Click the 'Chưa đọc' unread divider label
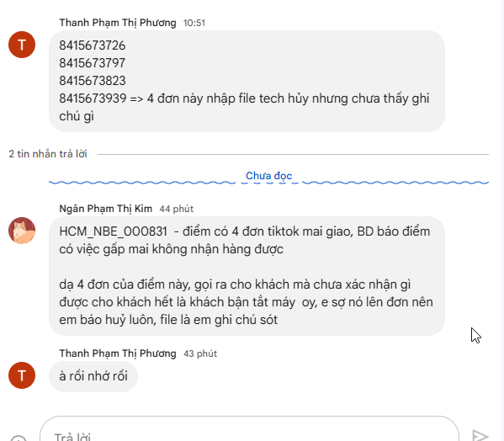The height and width of the screenshot is (441, 504). tap(268, 176)
